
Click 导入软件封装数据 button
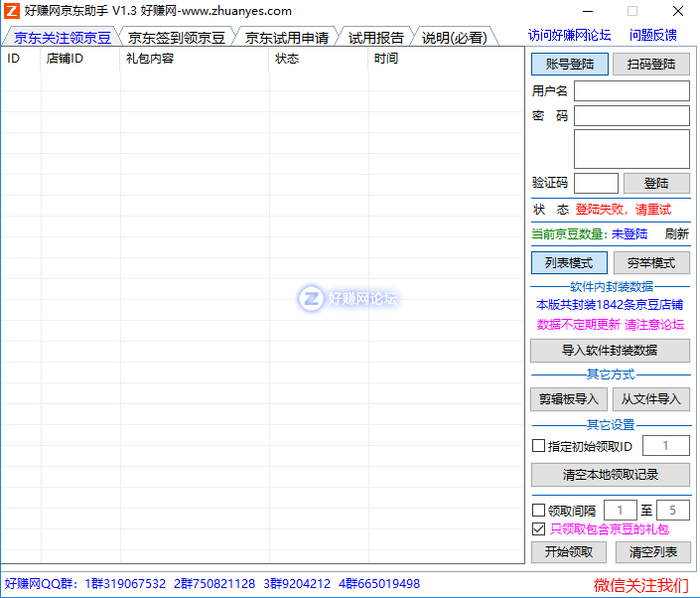610,350
